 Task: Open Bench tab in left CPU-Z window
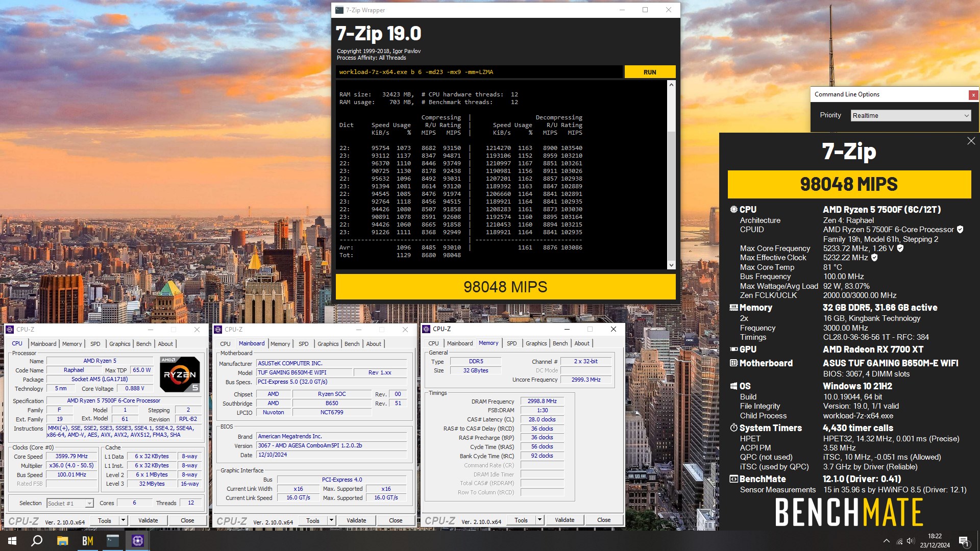pos(144,344)
